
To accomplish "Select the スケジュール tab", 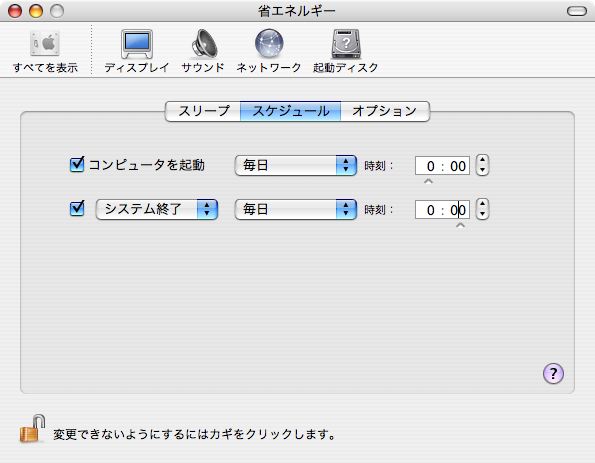I will point(290,111).
